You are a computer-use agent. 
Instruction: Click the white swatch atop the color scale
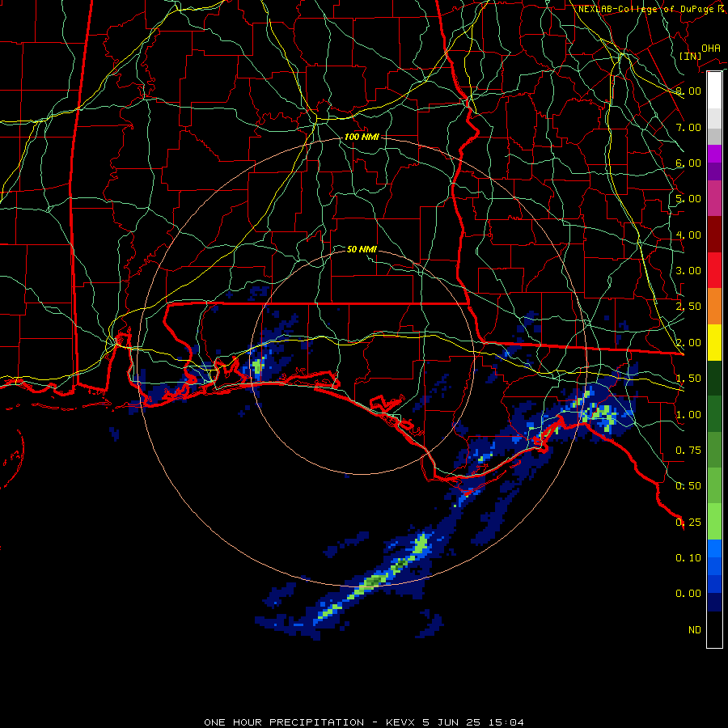point(714,90)
